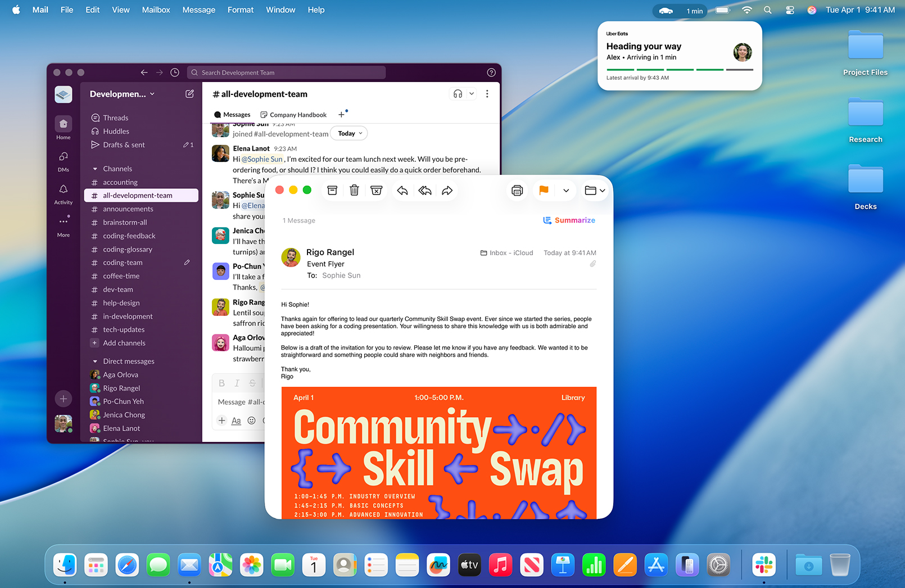The width and height of the screenshot is (905, 588).
Task: Archive the email using the toolbar icon
Action: click(x=332, y=191)
